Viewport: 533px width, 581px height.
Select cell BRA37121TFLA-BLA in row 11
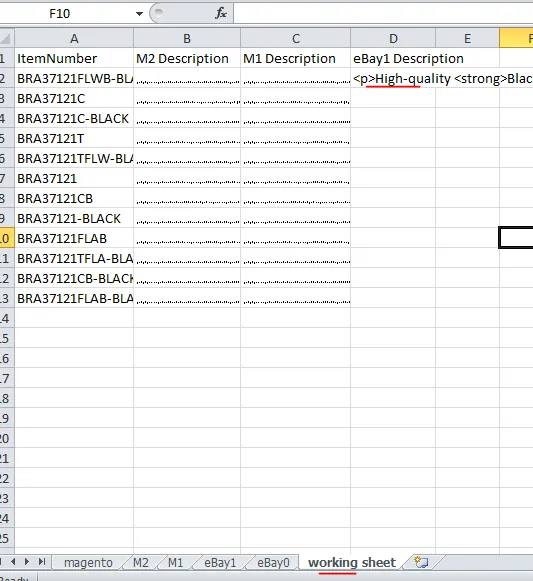click(74, 258)
